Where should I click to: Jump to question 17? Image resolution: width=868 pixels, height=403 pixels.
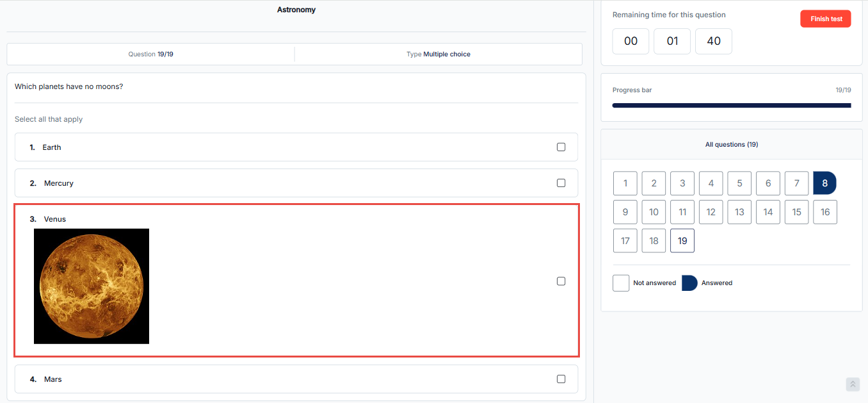(x=625, y=241)
